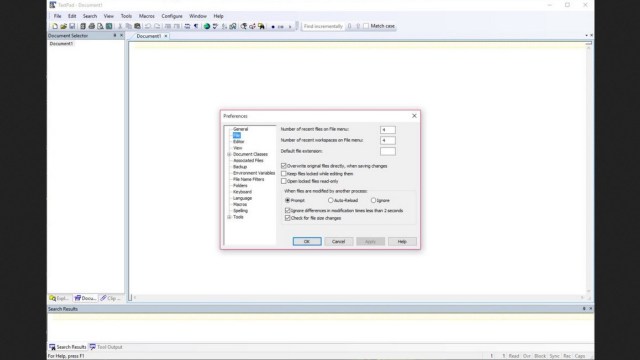
Task: Switch to the Clip Library tab
Action: 111,298
